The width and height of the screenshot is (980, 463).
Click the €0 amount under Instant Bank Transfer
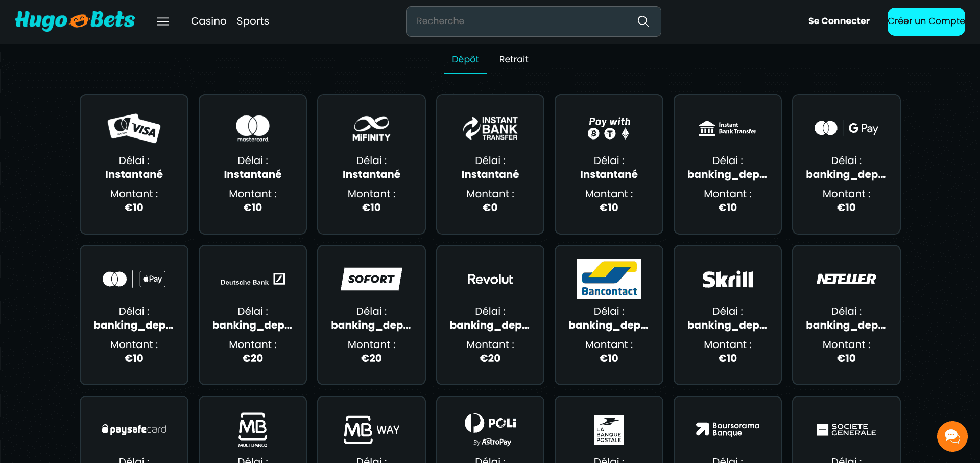click(490, 207)
